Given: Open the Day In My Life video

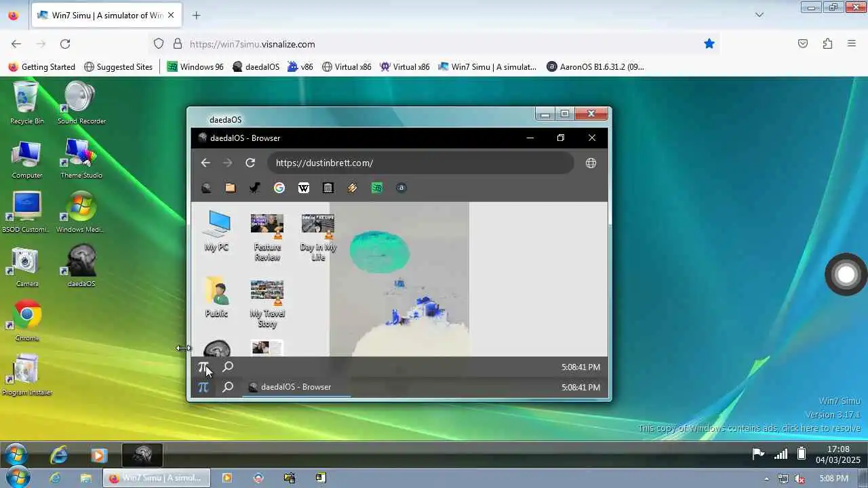Looking at the screenshot, I should pos(318,237).
